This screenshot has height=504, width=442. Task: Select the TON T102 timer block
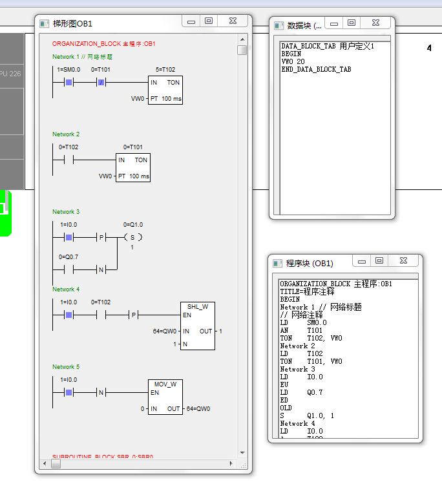165,90
